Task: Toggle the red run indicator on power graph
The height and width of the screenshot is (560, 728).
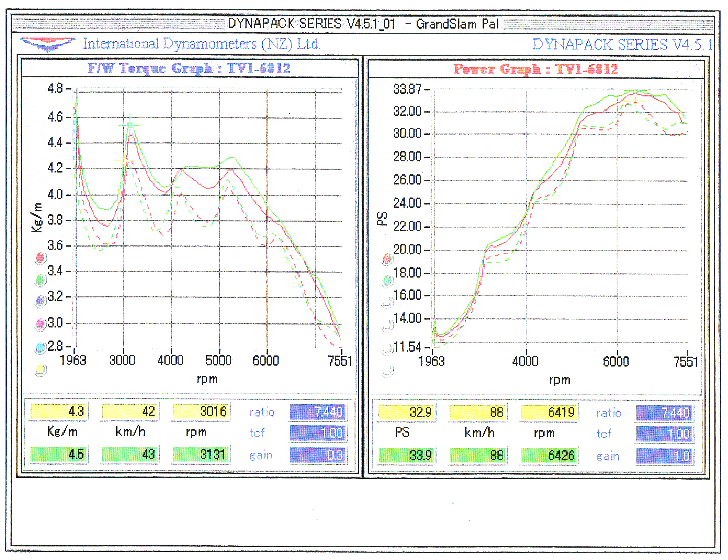Action: 387,259
